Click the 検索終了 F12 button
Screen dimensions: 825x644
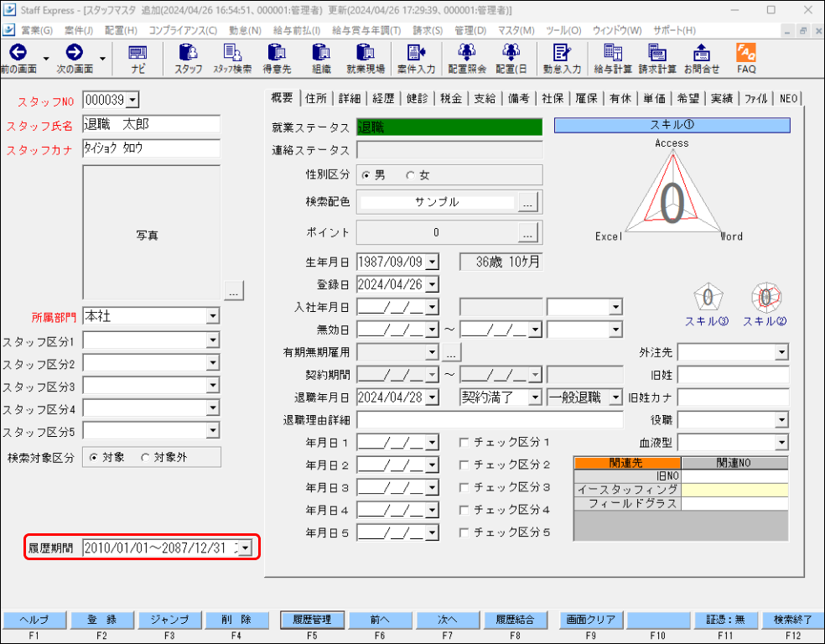[793, 620]
